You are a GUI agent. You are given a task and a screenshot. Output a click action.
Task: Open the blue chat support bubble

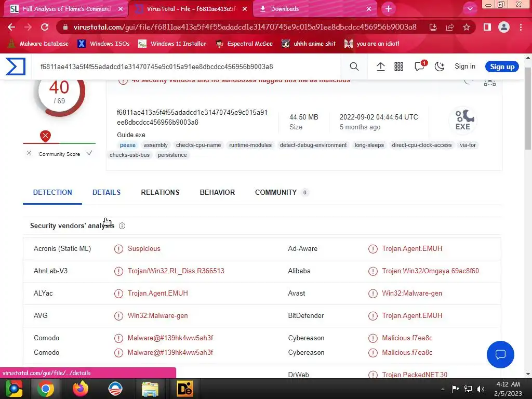(500, 354)
